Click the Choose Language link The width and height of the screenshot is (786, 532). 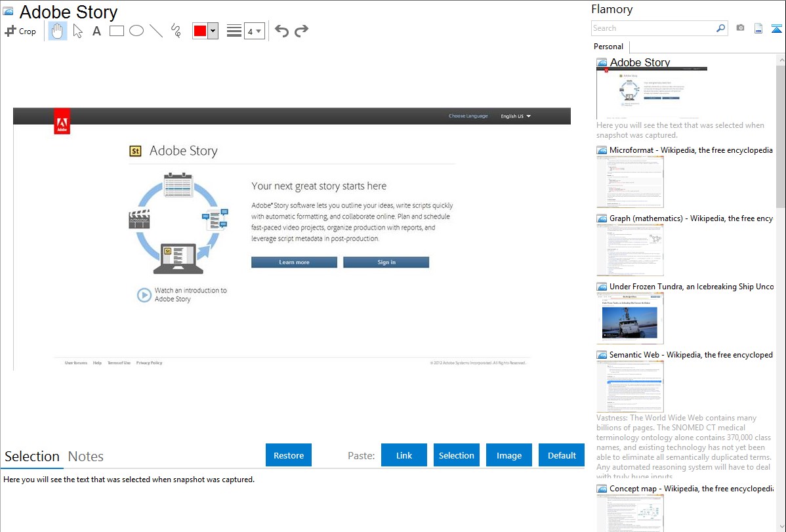[468, 116]
